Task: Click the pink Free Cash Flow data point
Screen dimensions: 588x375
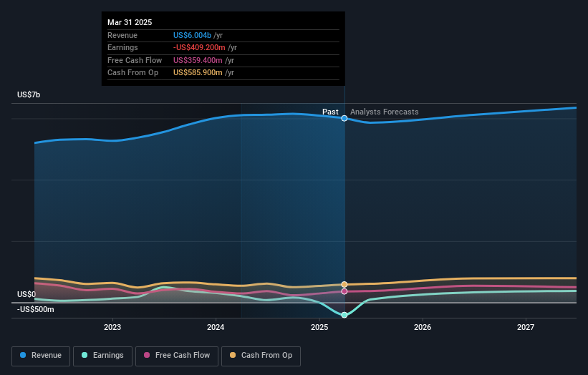Action: [x=344, y=291]
